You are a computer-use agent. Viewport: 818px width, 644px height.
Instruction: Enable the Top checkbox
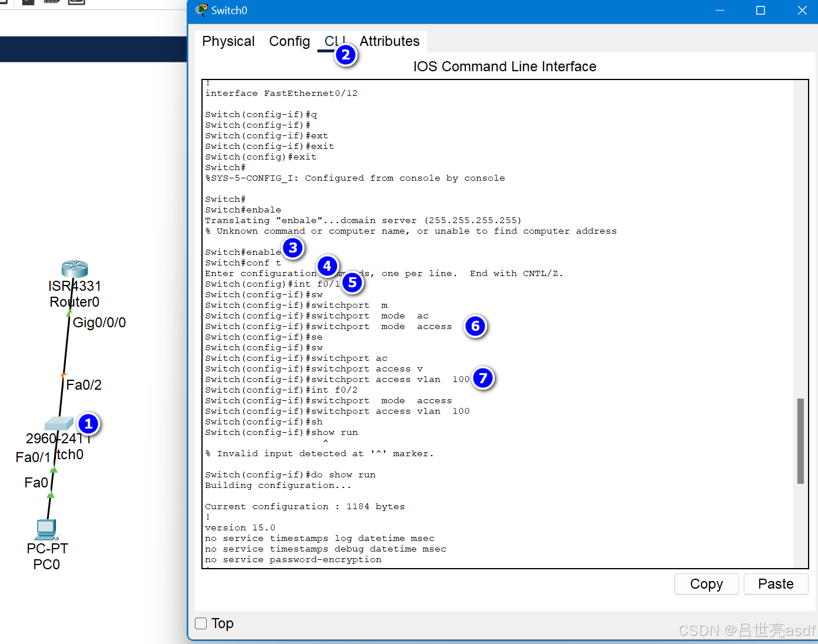[201, 623]
